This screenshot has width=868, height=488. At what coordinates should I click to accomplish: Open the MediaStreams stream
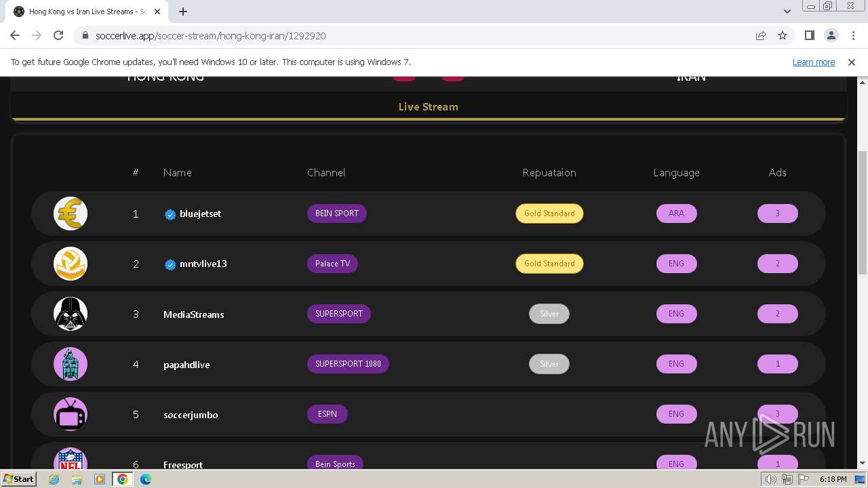click(194, 314)
